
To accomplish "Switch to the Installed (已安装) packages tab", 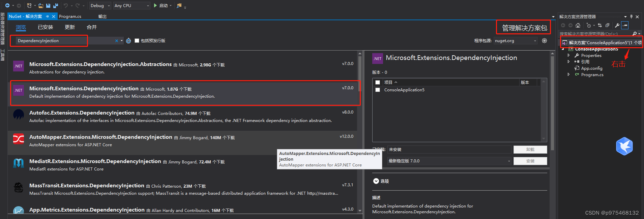I will coord(46,27).
